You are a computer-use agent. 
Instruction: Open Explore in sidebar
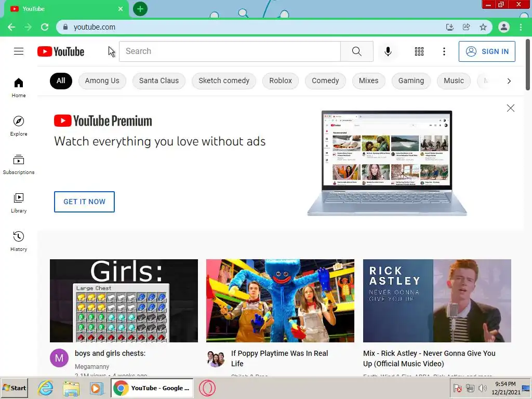click(x=19, y=126)
